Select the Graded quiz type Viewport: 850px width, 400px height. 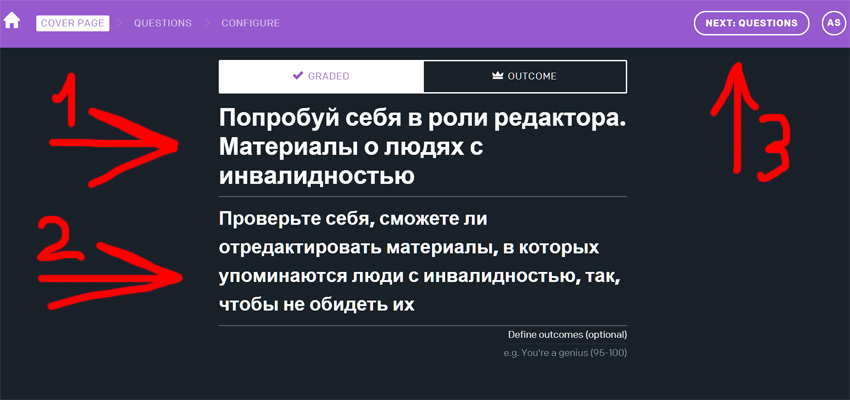pos(321,76)
